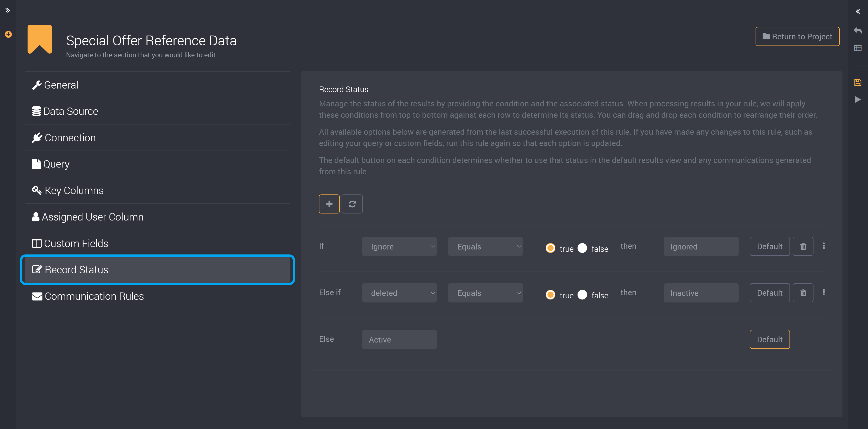Open the Data Source section

click(x=157, y=111)
